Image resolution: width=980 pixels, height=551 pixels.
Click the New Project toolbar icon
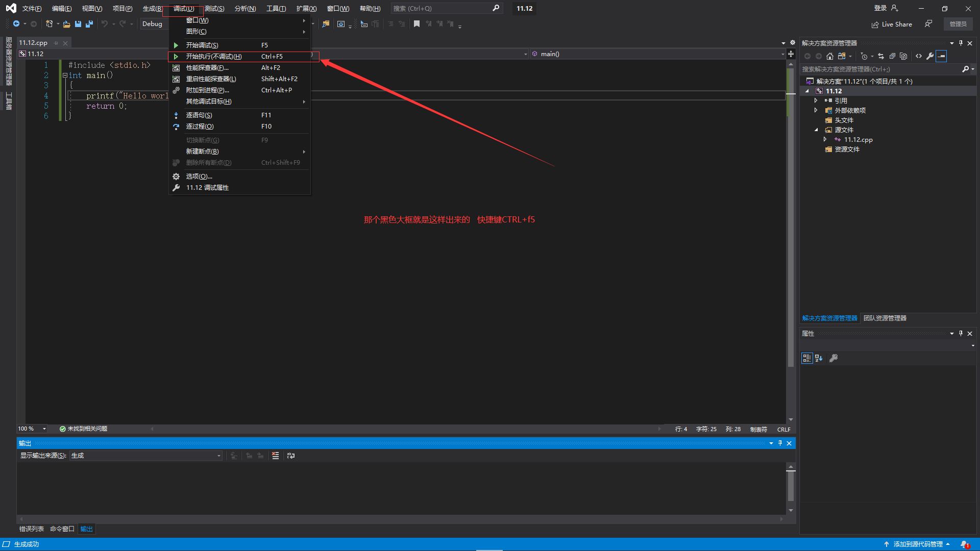click(49, 24)
